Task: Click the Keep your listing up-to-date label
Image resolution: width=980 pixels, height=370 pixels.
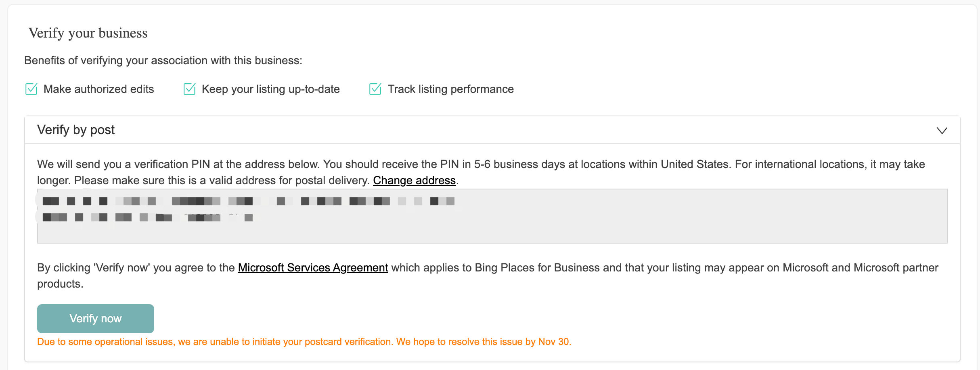Action: [270, 89]
